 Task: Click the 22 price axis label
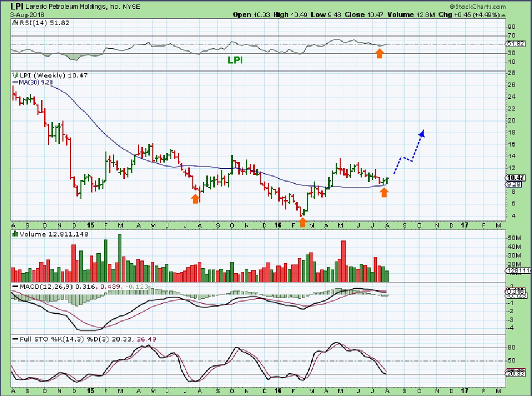[x=512, y=108]
